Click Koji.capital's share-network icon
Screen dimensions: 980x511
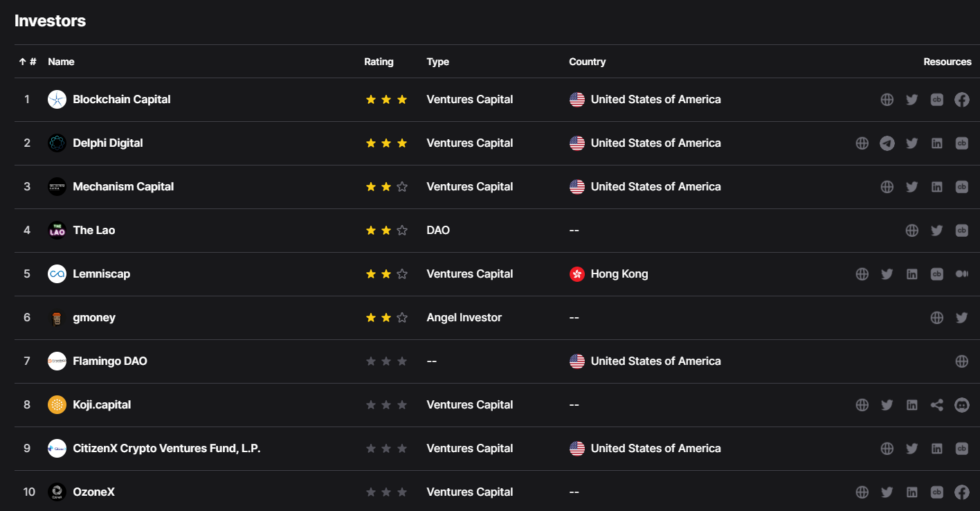(936, 405)
